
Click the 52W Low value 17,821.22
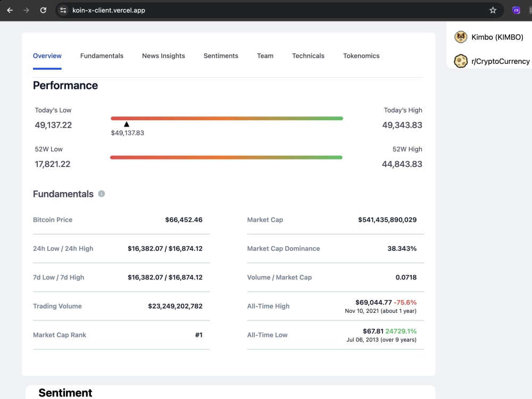click(x=53, y=164)
